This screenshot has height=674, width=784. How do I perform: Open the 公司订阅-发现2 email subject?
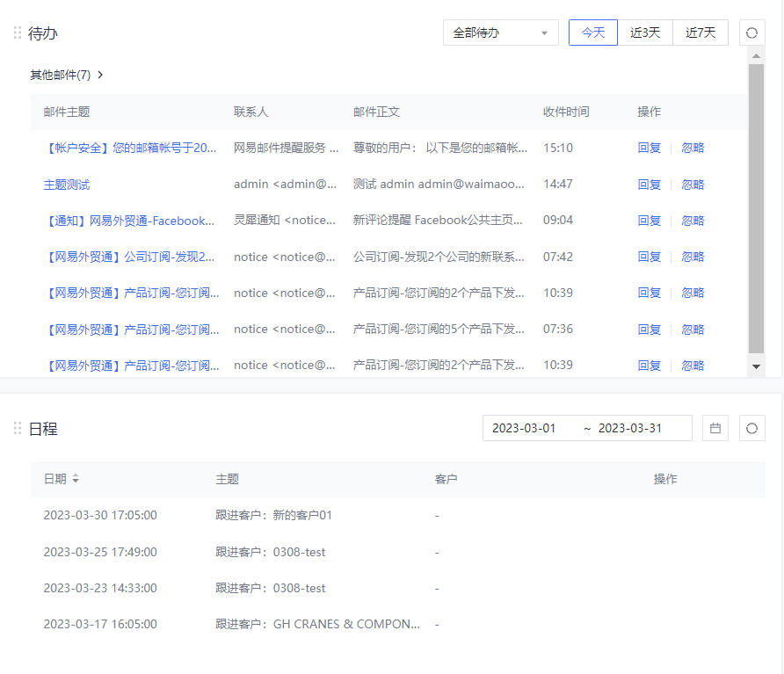(x=129, y=257)
